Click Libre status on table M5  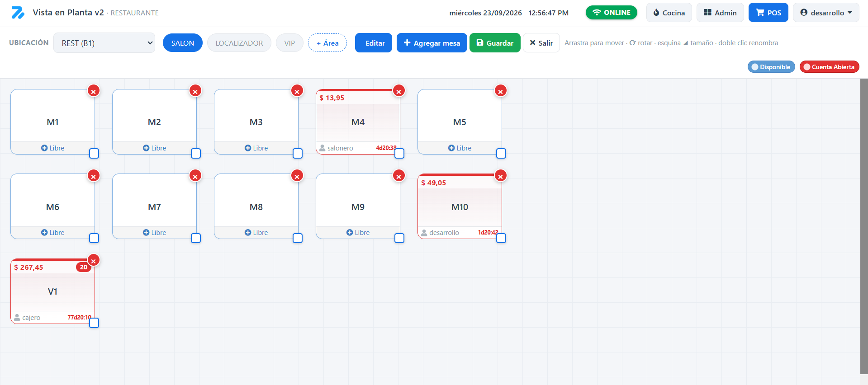coord(460,148)
